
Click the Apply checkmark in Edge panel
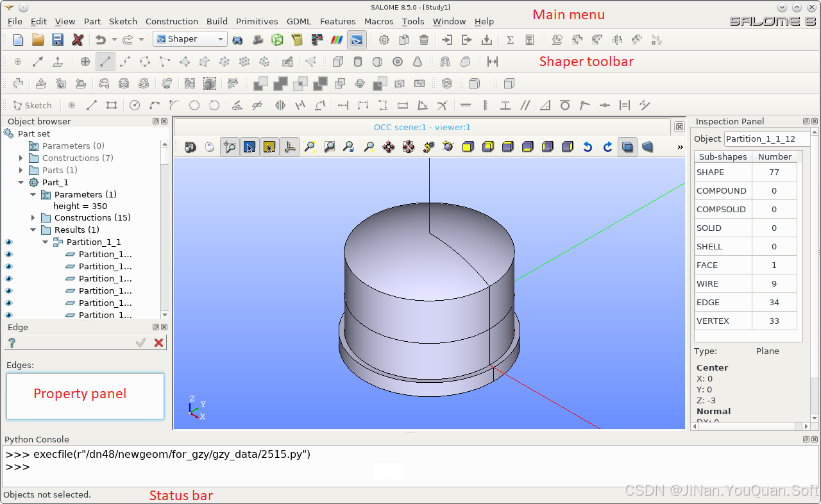coord(141,343)
